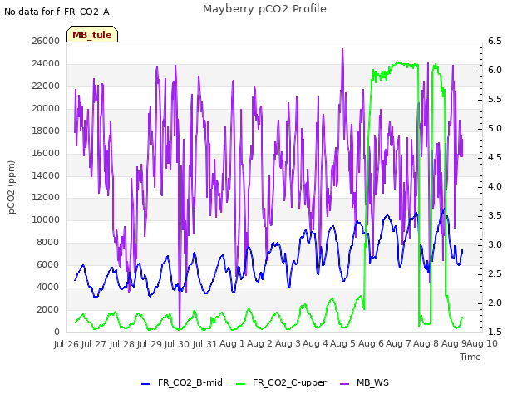Click the 'No data for f_FR_CO2_A' message

pos(57,12)
